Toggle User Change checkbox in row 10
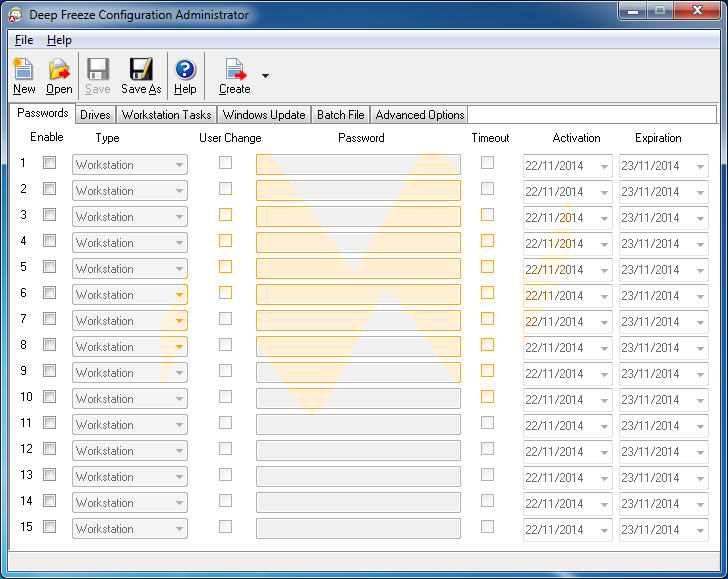 [226, 397]
